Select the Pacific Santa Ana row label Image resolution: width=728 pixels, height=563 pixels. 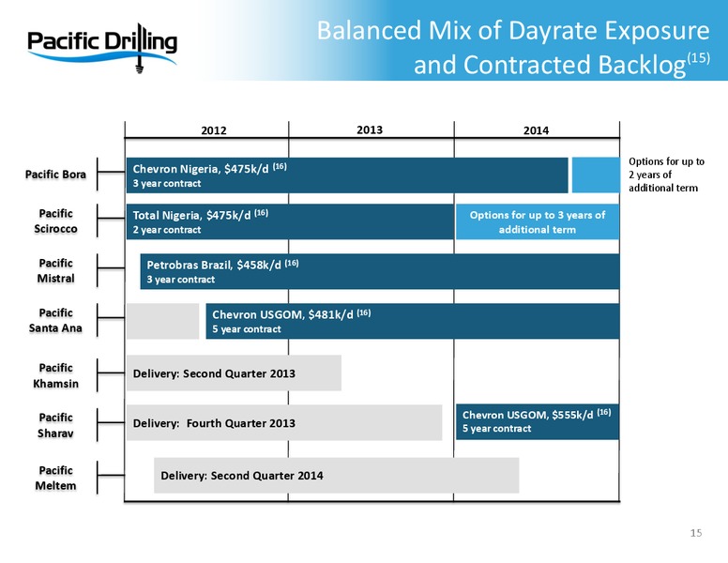pos(55,321)
